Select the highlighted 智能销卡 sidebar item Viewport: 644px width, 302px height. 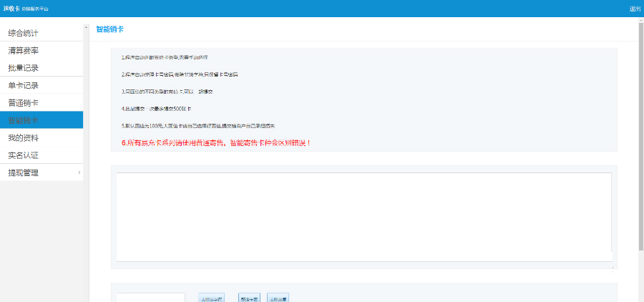tap(23, 120)
